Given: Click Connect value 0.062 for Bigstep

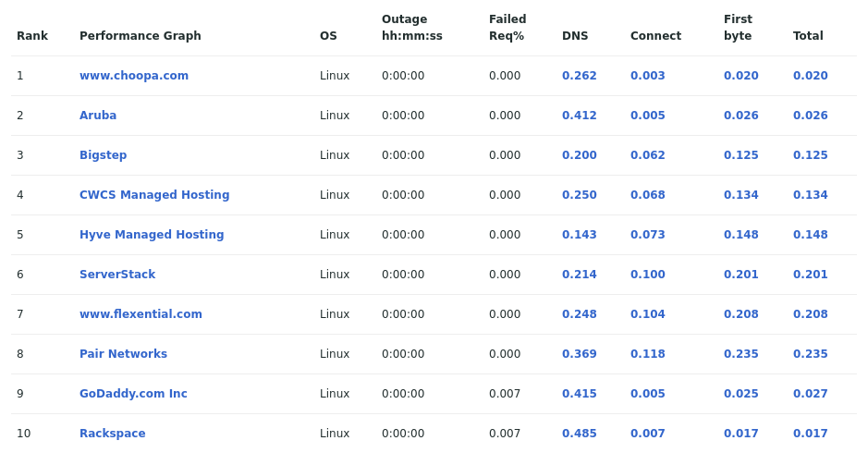Looking at the screenshot, I should coord(648,155).
